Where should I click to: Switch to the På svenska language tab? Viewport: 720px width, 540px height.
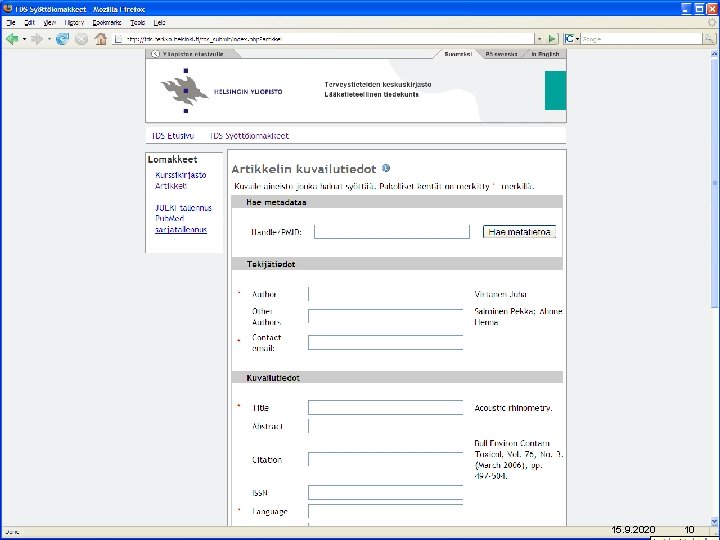pos(501,54)
